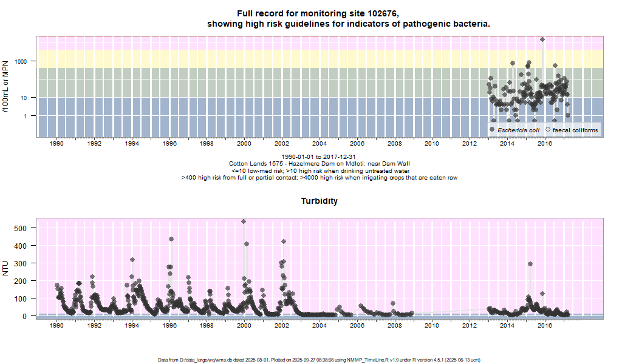Select the turbidity peak point near 2002

click(284, 241)
